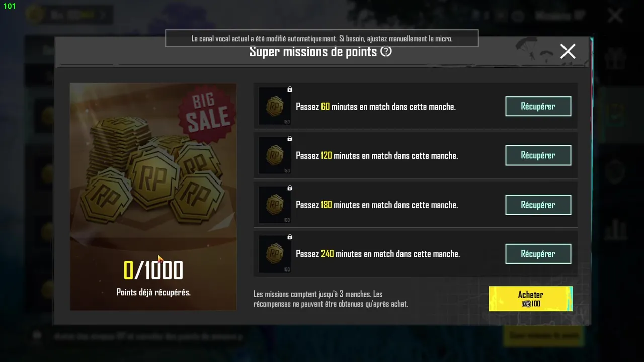
Task: Claim the 240 minutes mission with Récupérer
Action: pyautogui.click(x=538, y=254)
